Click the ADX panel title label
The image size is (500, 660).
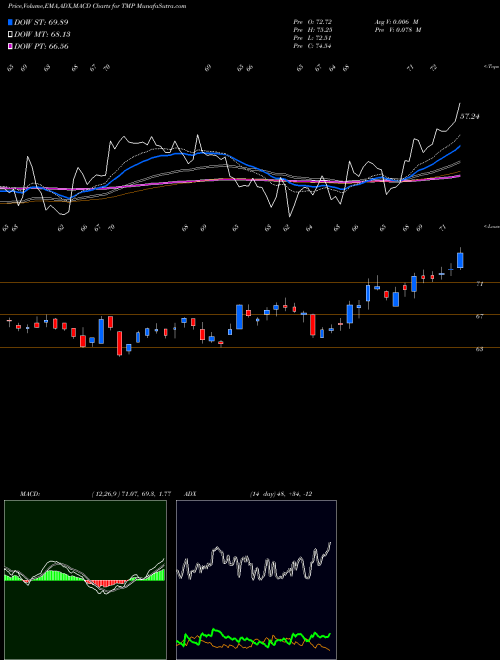pos(191,494)
